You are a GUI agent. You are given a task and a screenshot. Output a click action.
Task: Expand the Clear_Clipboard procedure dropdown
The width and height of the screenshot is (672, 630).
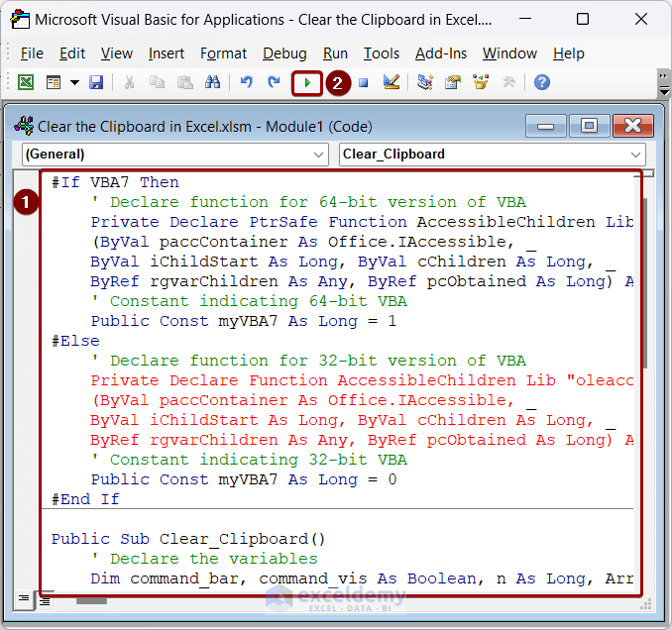tap(635, 155)
